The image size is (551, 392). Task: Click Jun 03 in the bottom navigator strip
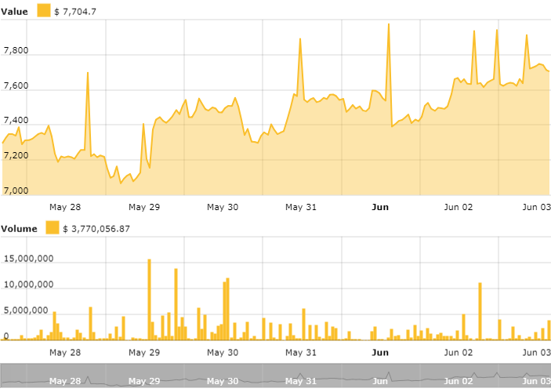(536, 381)
